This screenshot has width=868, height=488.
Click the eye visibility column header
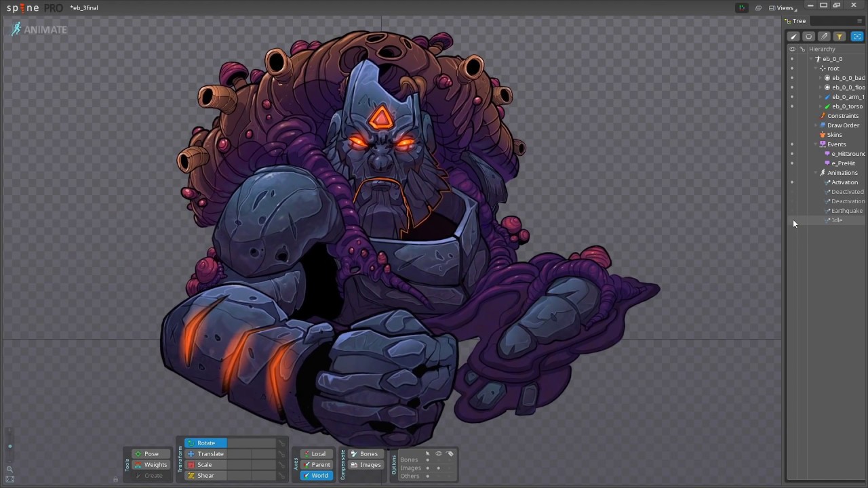click(x=792, y=49)
